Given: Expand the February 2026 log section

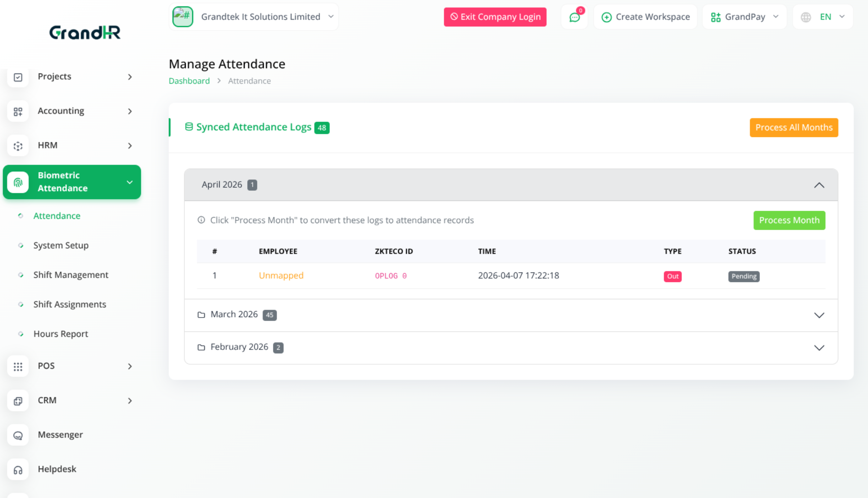Looking at the screenshot, I should (819, 348).
